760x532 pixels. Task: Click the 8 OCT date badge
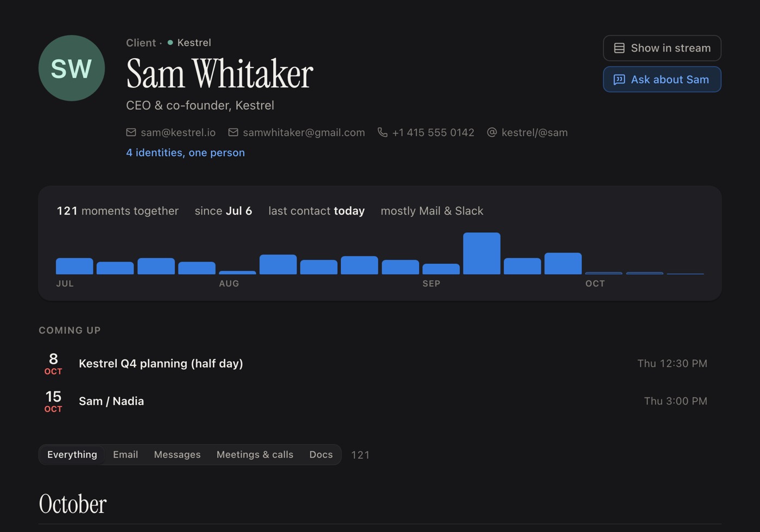click(53, 363)
